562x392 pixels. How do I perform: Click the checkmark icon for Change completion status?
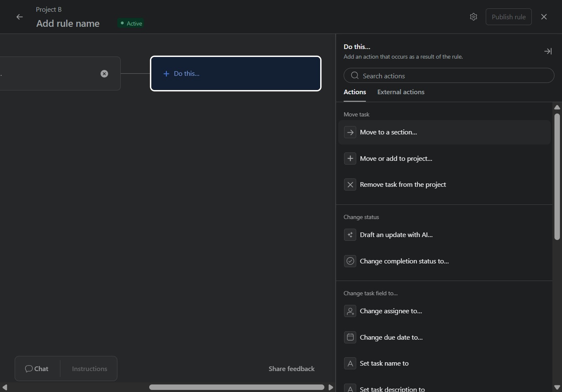(x=350, y=261)
